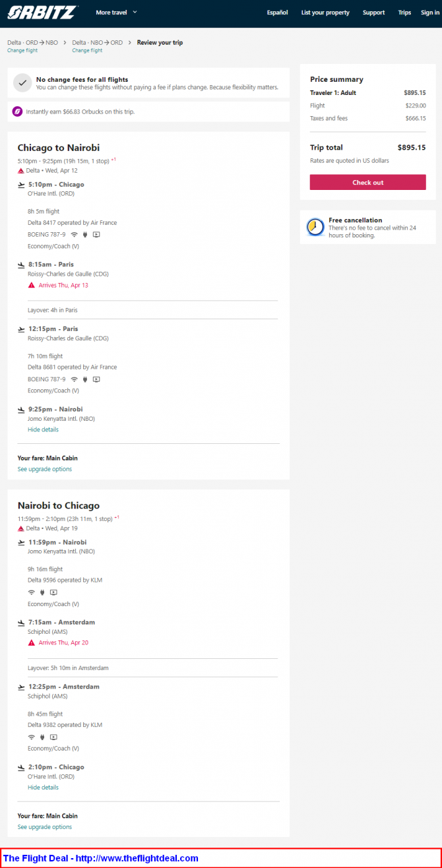Click departure plane icon next to 5:10pm Chicago
This screenshot has height=868, width=442.
click(x=21, y=185)
